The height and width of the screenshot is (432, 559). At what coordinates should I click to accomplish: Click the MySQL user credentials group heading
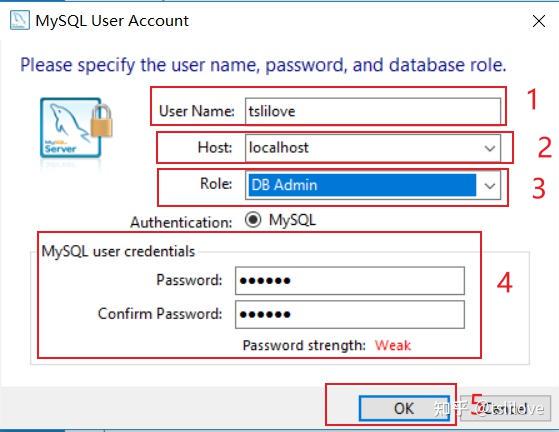pyautogui.click(x=118, y=251)
